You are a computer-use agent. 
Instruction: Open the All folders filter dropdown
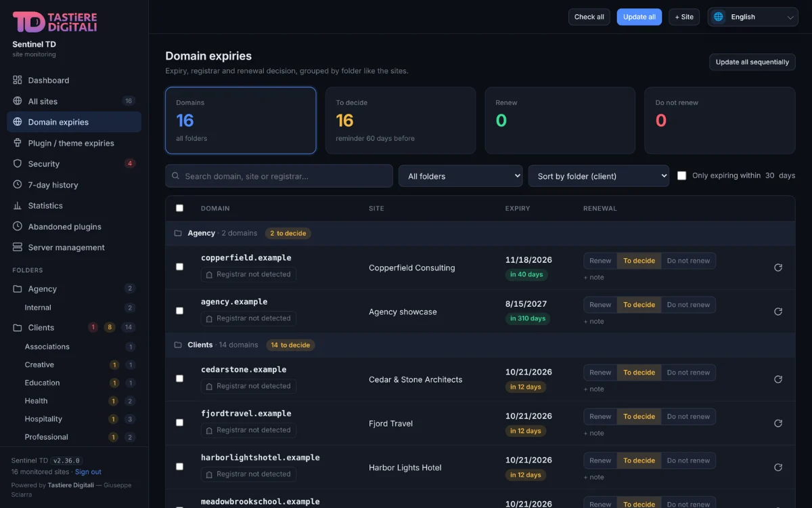(461, 176)
